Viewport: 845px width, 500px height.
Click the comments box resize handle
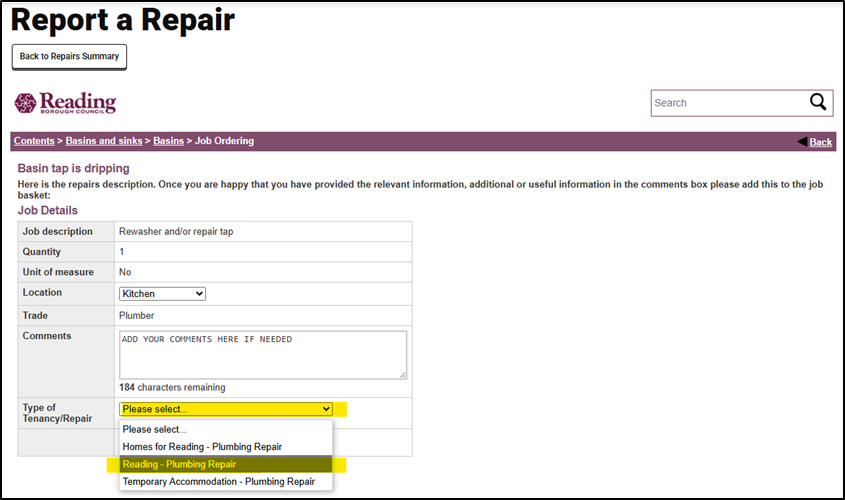point(403,375)
